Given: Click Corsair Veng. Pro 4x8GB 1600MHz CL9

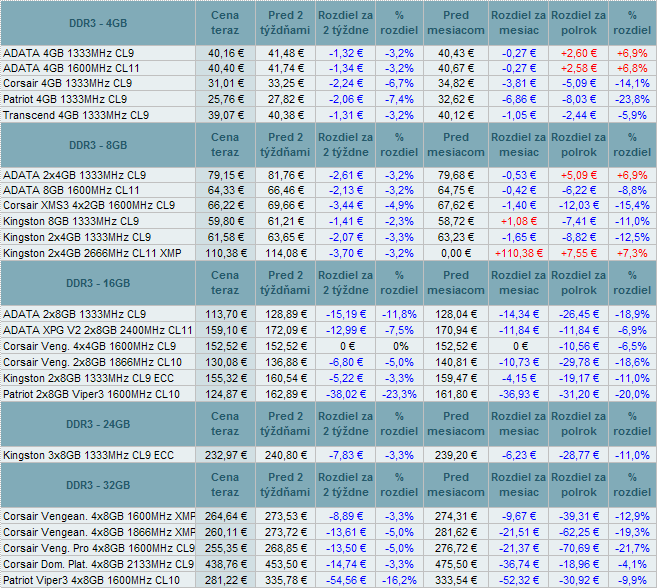Looking at the screenshot, I should pyautogui.click(x=99, y=548).
